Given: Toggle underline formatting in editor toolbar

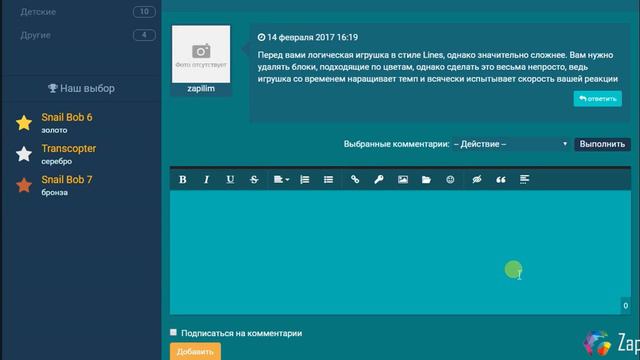Looking at the screenshot, I should pos(230,180).
